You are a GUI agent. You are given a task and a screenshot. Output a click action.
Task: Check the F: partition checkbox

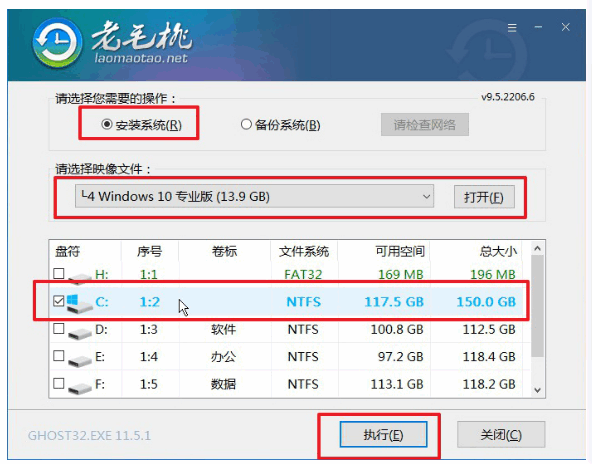click(x=59, y=383)
